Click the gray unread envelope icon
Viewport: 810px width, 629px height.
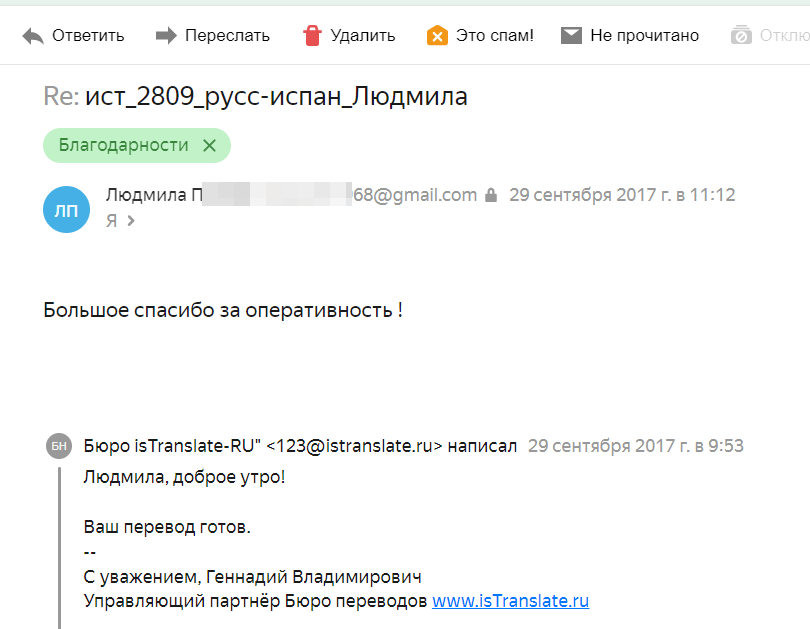coord(571,36)
